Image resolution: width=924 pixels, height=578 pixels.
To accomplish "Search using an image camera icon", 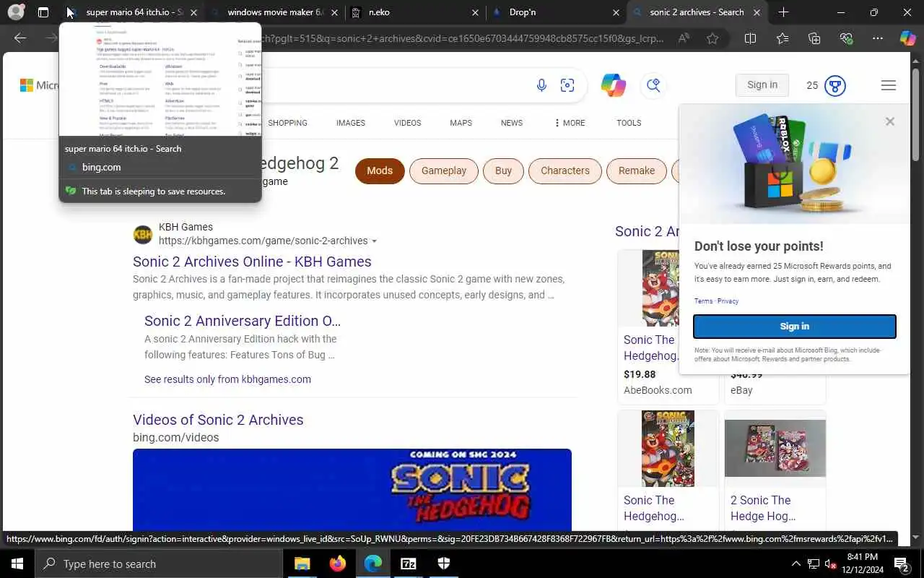I will tap(567, 85).
